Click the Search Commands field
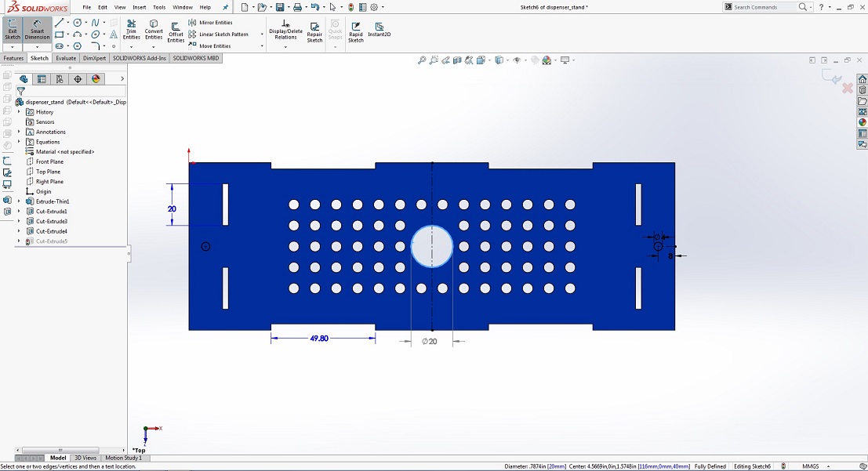The image size is (868, 471). tap(764, 7)
